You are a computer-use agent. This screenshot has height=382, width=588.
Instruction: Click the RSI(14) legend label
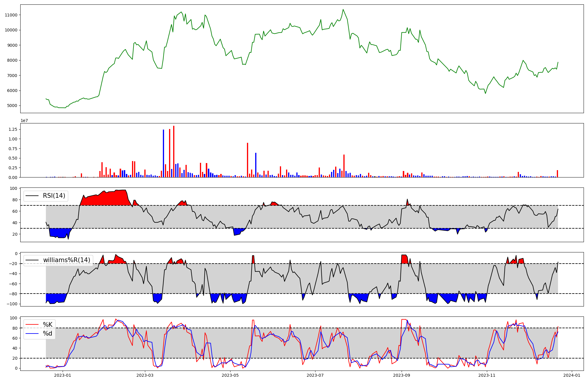coord(54,196)
